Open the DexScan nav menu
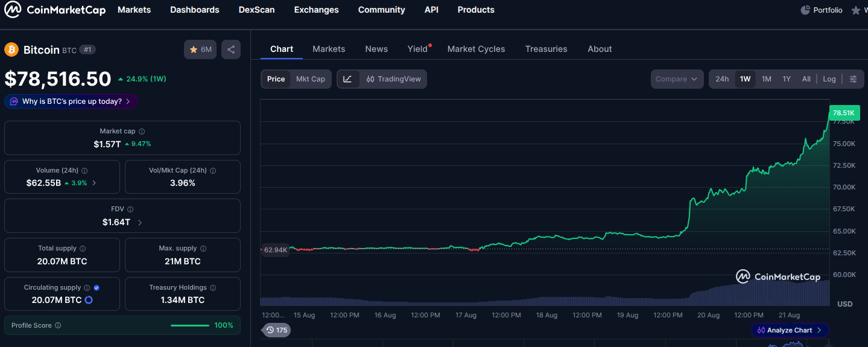The width and height of the screenshot is (868, 347). pos(256,10)
